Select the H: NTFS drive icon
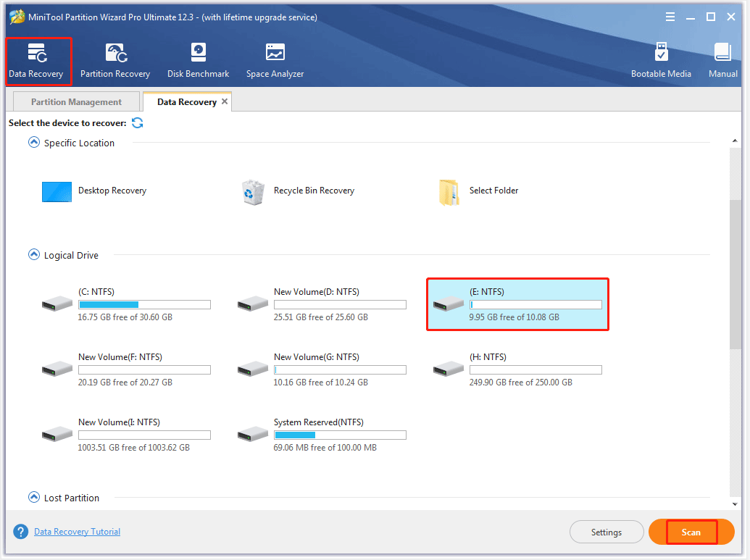750x560 pixels. coord(448,369)
